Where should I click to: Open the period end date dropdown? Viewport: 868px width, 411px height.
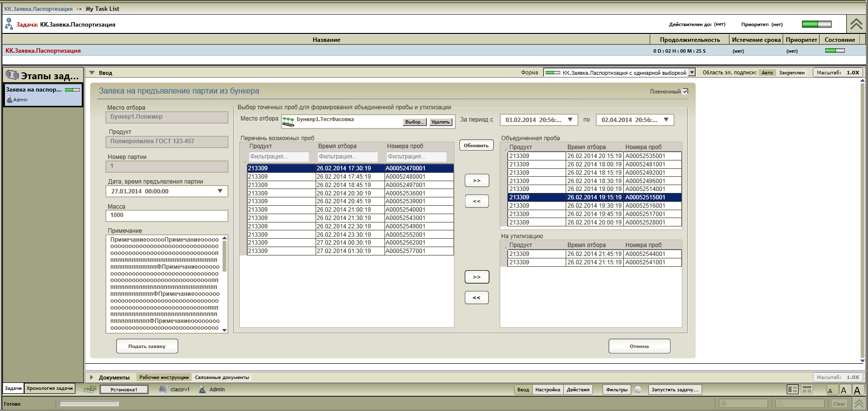[666, 120]
